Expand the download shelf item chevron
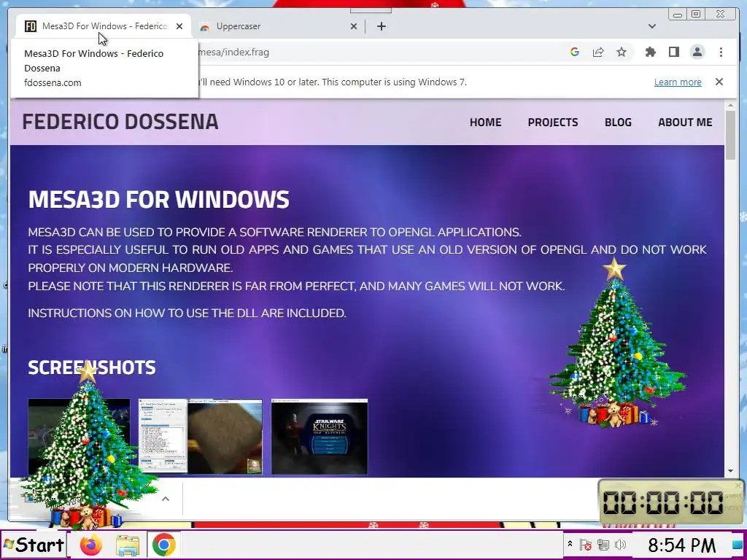Viewport: 747px width, 560px height. (166, 499)
